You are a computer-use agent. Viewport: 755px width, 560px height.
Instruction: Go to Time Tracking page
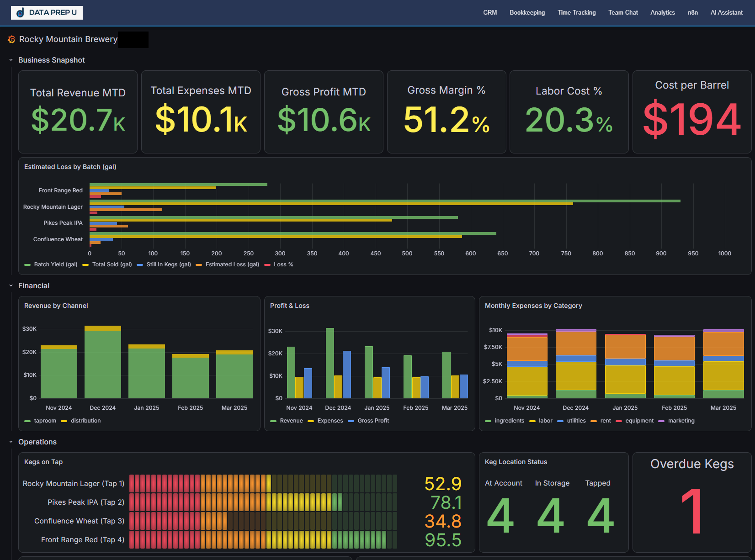pos(577,13)
